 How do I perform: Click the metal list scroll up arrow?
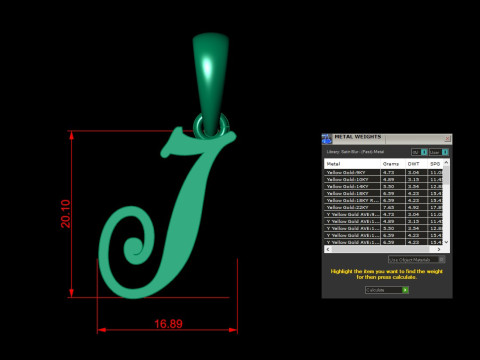tap(447, 162)
